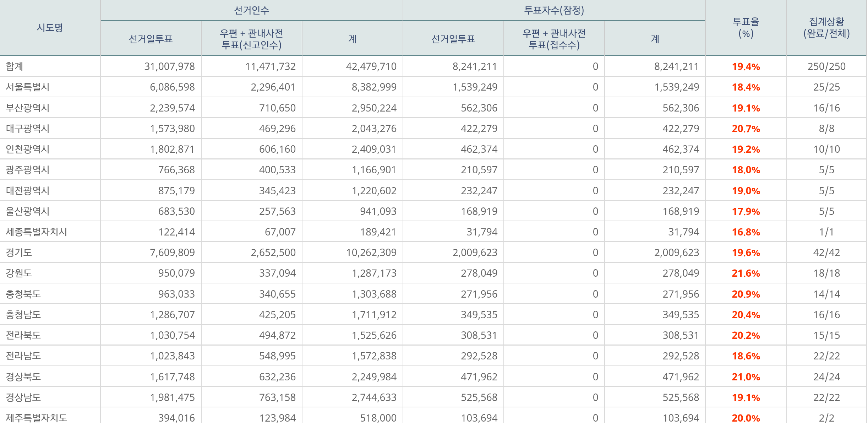Click 합계 total electors 42,479,710 cell
The image size is (868, 423).
tap(371, 66)
